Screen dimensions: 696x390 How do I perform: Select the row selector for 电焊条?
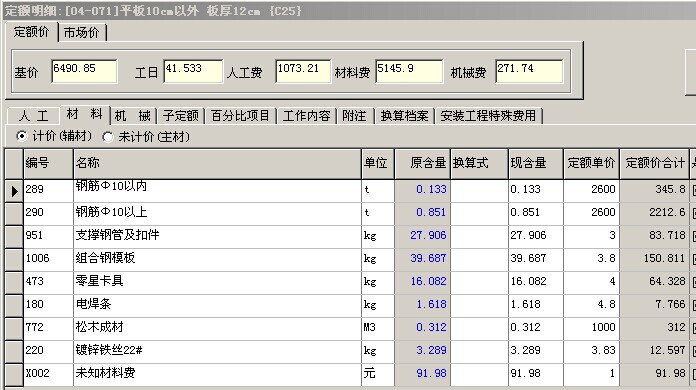[14, 307]
